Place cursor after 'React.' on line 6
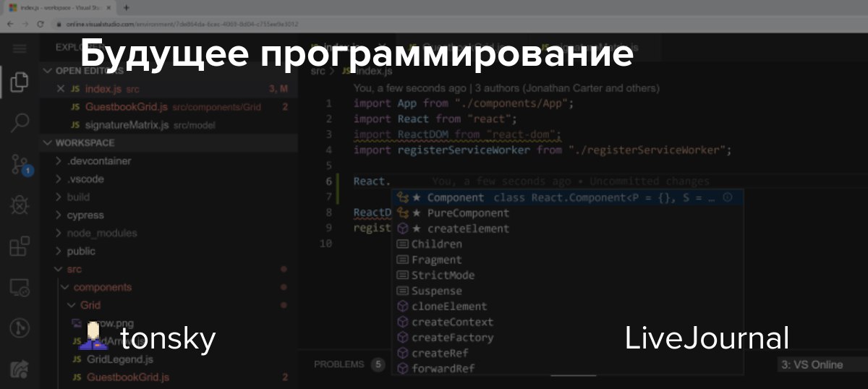The height and width of the screenshot is (389, 868). [391, 181]
